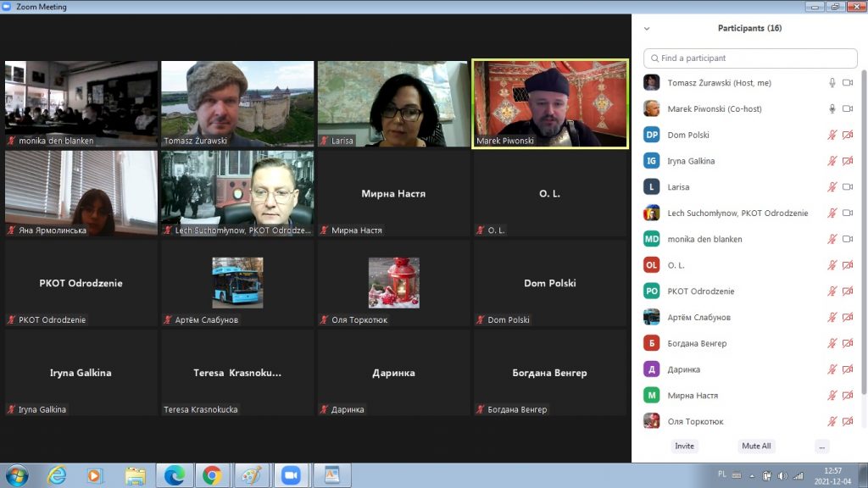868x488 pixels.
Task: Click Tomasz Żurawski's microphone icon in participants list
Action: [x=832, y=83]
